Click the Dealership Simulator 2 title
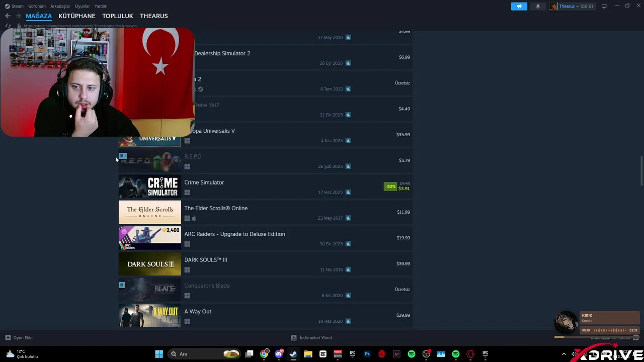 click(x=222, y=53)
